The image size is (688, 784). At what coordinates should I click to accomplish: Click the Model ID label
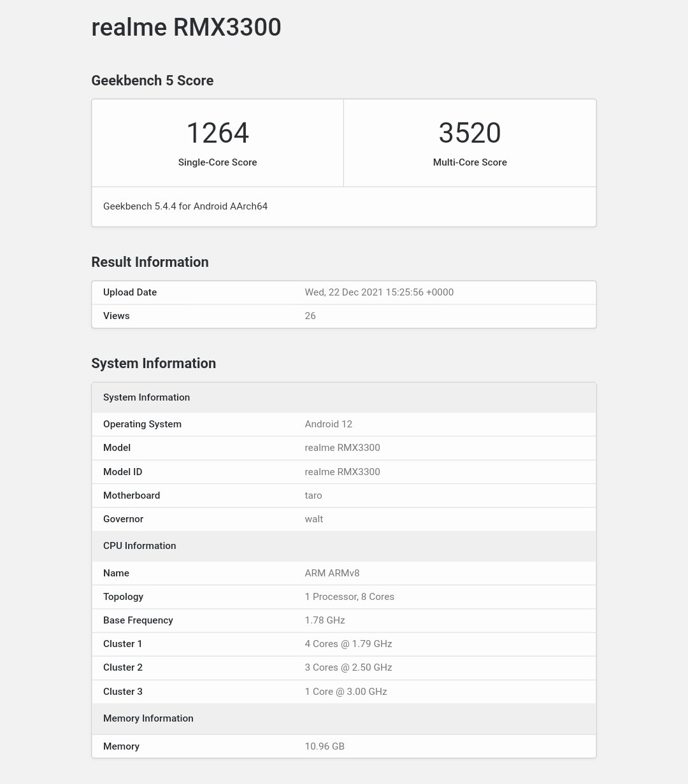pos(123,472)
